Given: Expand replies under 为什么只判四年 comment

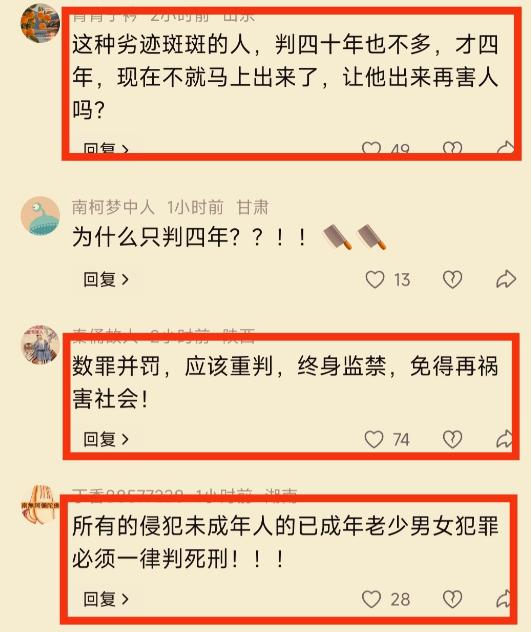Looking at the screenshot, I should pos(106,279).
